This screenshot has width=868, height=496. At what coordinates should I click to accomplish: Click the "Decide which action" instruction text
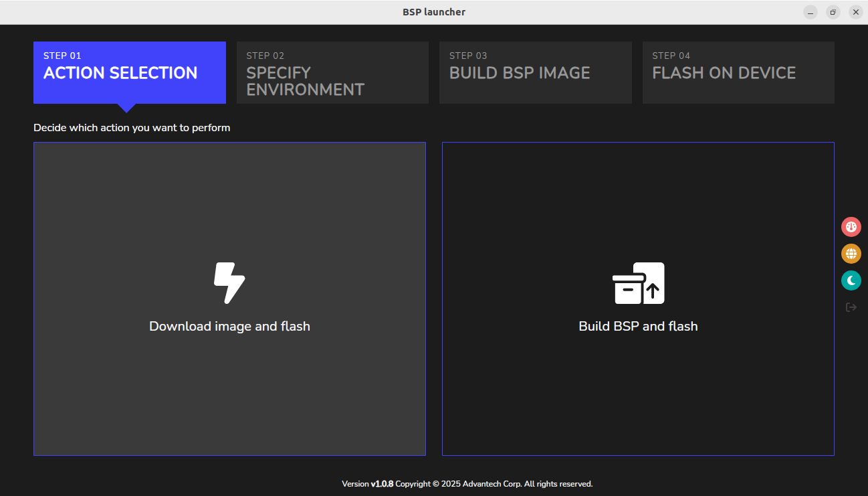[x=132, y=128]
